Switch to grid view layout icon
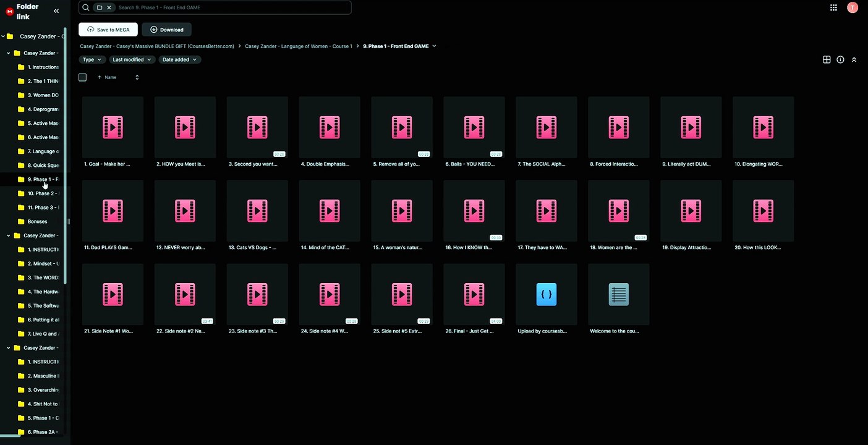Viewport: 868px width, 445px height. (x=827, y=60)
